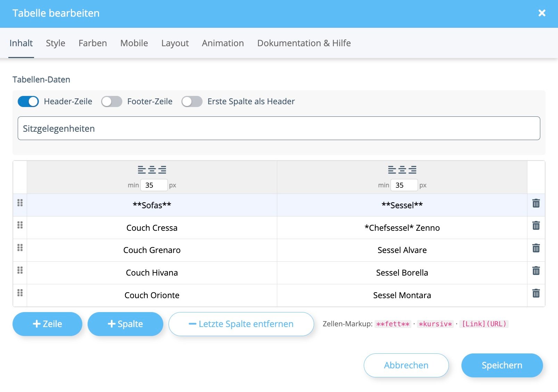Click the **fett** markup hint
The height and width of the screenshot is (392, 558).
tap(393, 324)
